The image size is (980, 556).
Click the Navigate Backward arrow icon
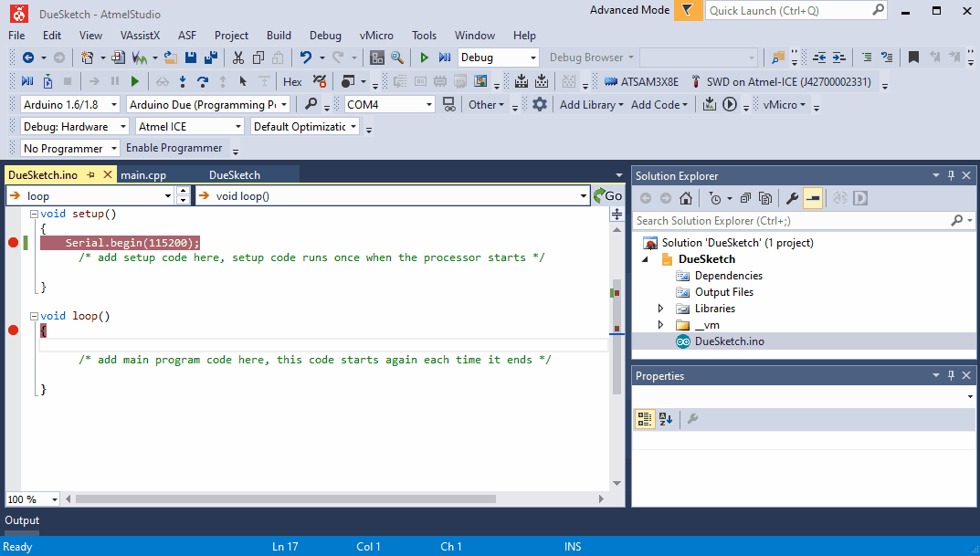(28, 58)
